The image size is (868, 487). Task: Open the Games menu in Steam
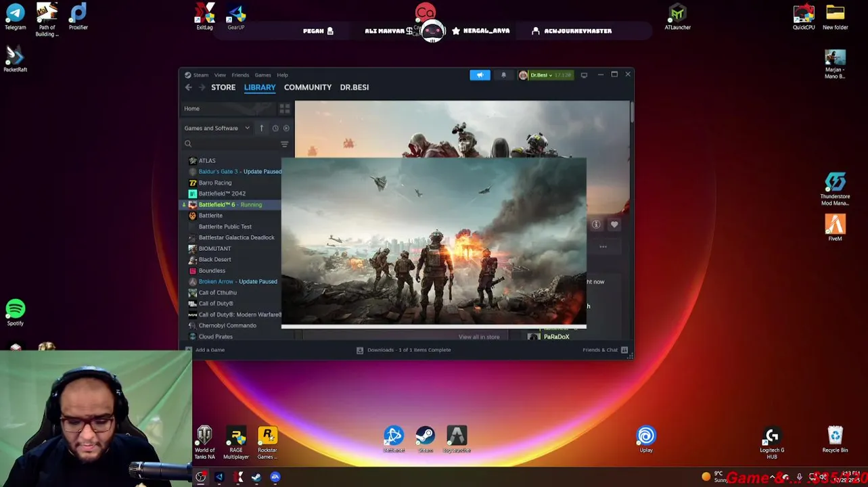point(262,75)
